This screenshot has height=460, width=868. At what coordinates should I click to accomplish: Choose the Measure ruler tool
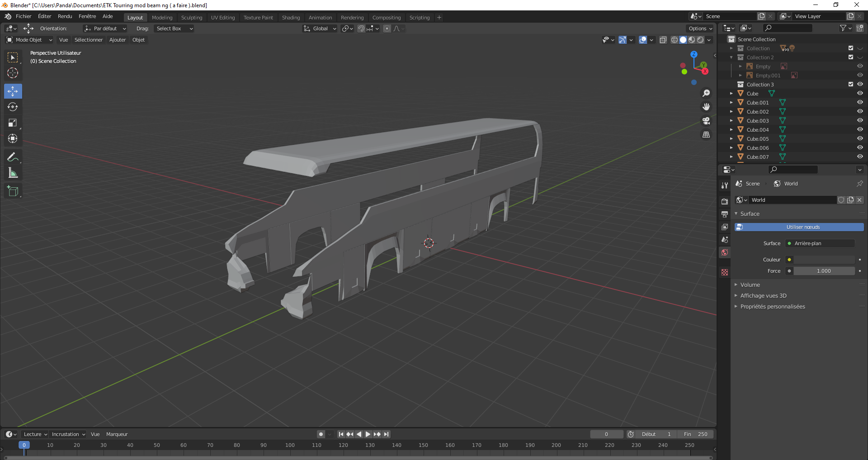point(13,173)
